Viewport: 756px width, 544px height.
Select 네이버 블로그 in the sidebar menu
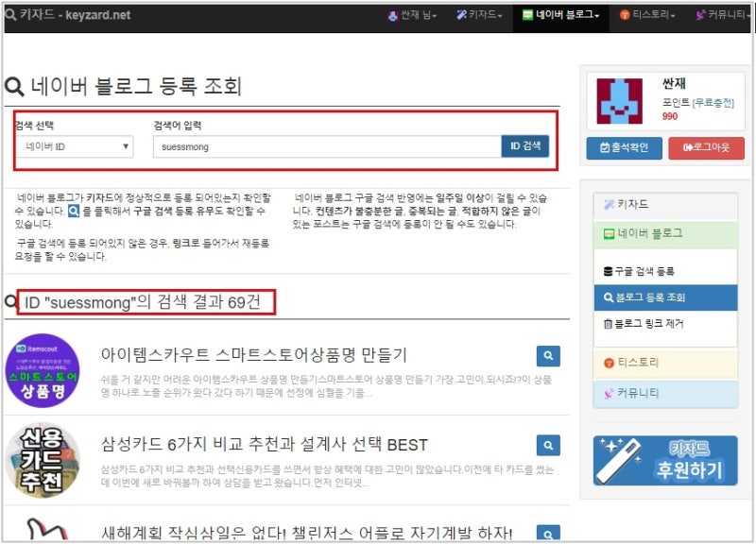(x=665, y=234)
